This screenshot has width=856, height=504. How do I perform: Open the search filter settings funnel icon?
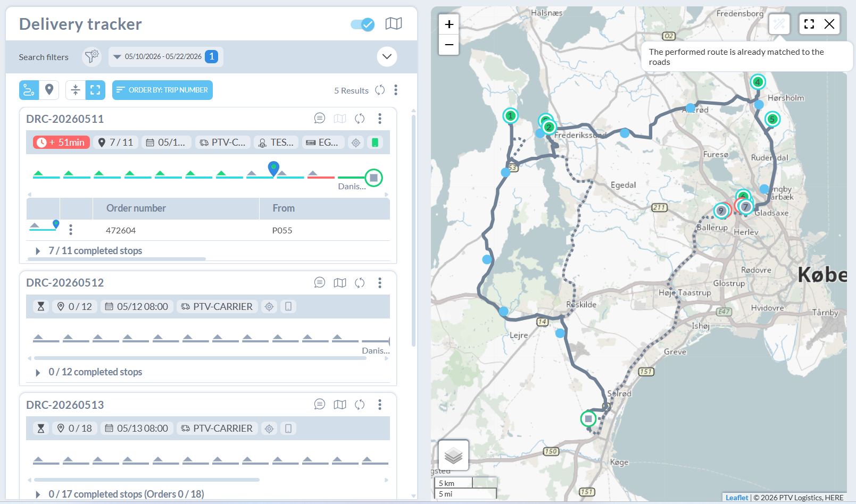(92, 56)
